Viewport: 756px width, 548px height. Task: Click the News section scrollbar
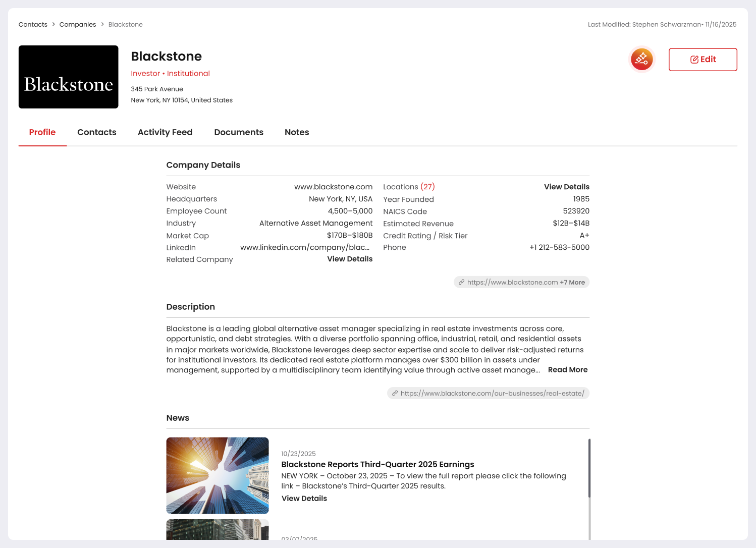[589, 468]
